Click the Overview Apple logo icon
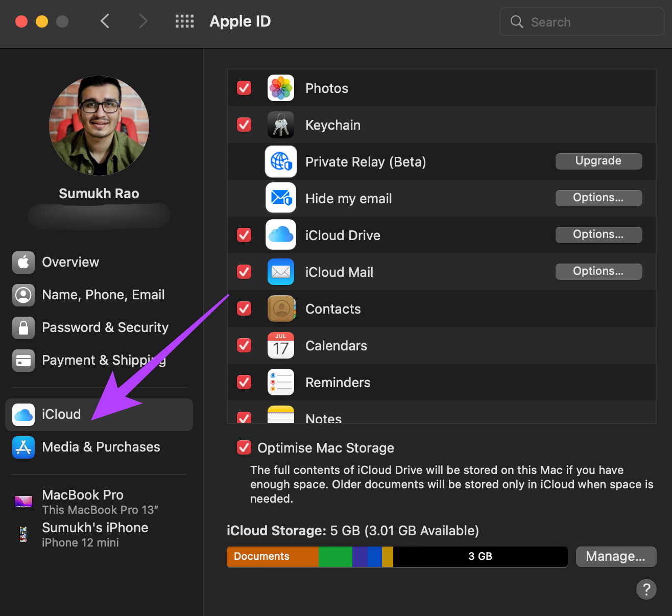The image size is (672, 616). click(x=23, y=263)
